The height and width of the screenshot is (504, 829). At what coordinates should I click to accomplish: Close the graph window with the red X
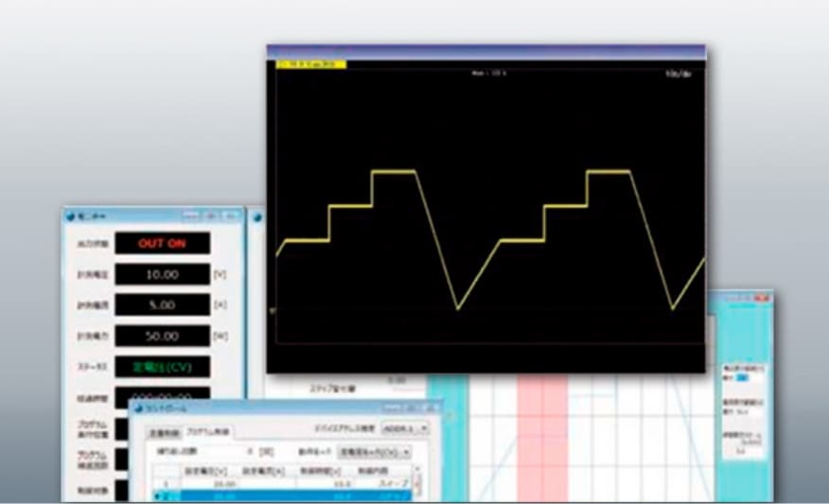761,299
